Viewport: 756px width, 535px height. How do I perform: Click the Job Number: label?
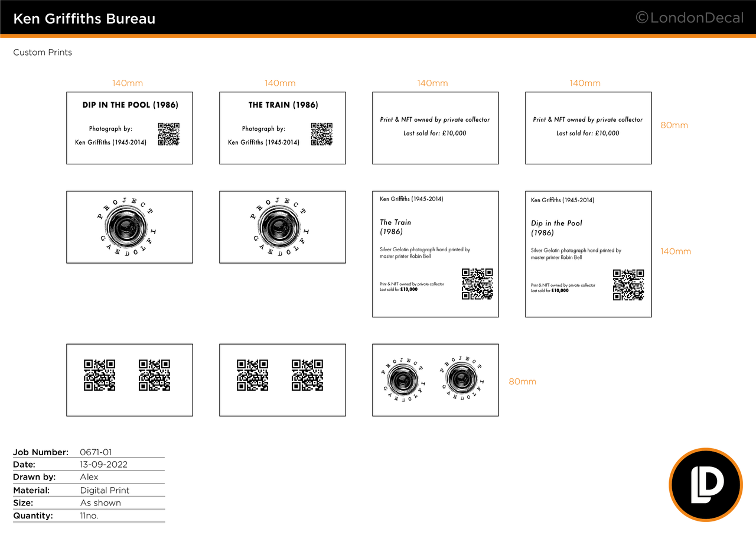click(x=41, y=452)
